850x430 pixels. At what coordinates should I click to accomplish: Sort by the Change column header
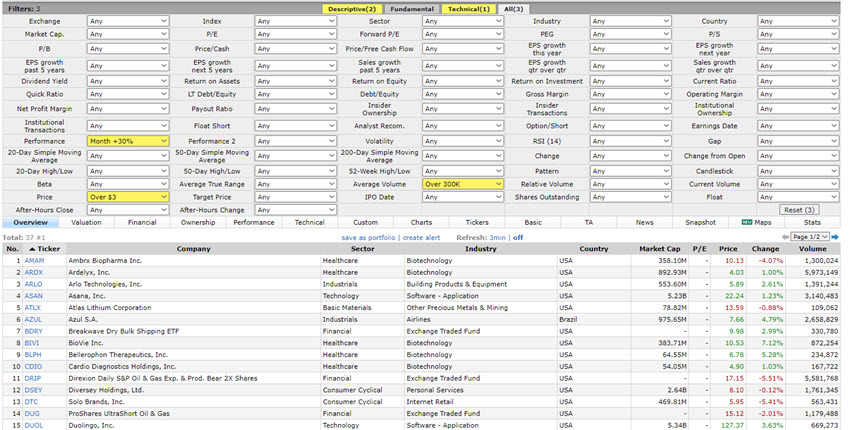[765, 249]
